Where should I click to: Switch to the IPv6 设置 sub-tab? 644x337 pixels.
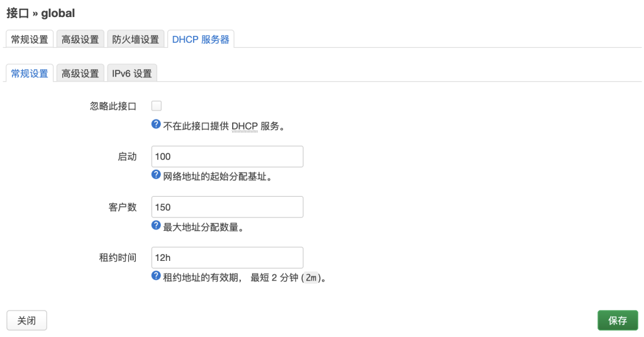[131, 74]
